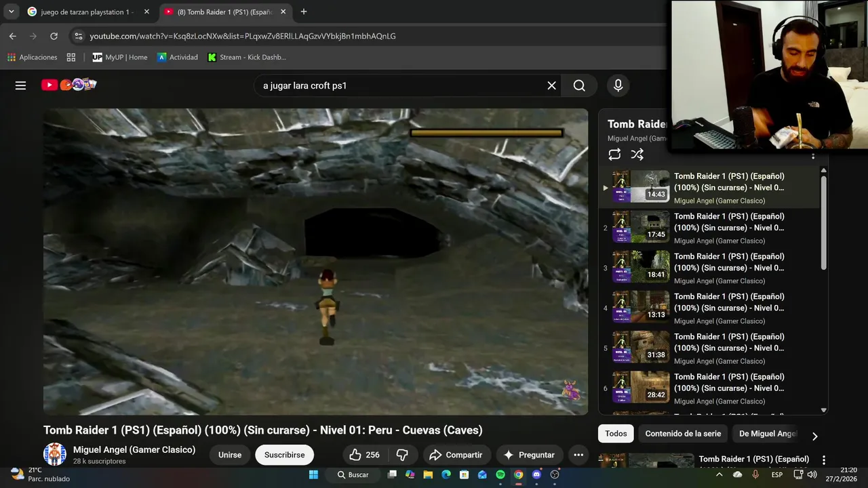Open a new browser tab
This screenshot has height=488, width=868.
(303, 12)
